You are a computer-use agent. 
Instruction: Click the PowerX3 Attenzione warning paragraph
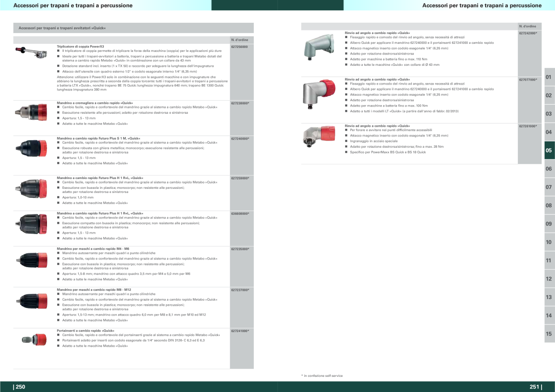pyautogui.click(x=142, y=83)
